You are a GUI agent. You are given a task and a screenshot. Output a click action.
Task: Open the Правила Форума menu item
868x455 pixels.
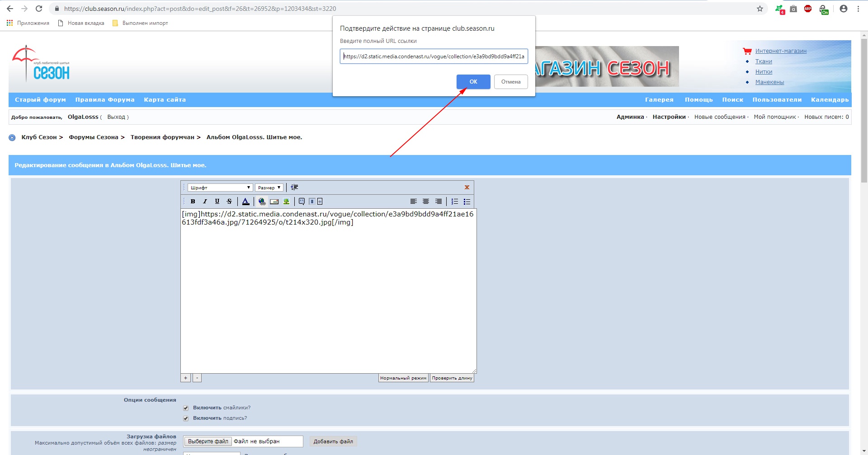[x=105, y=100]
